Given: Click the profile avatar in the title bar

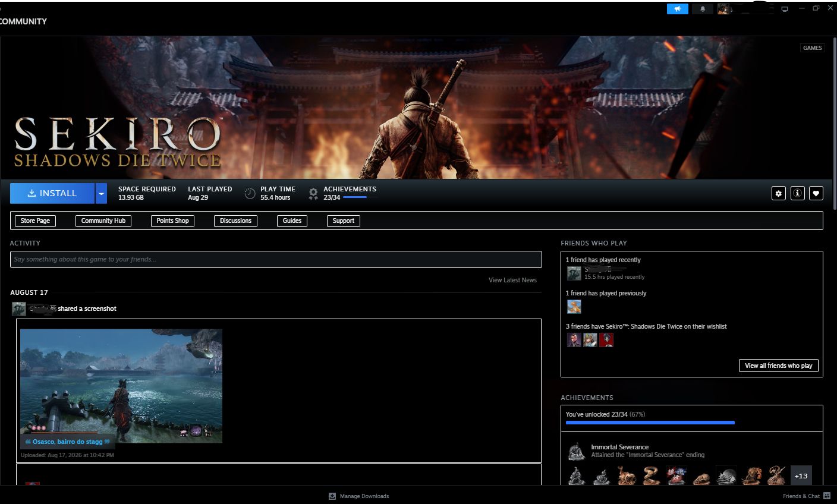Looking at the screenshot, I should click(x=723, y=9).
